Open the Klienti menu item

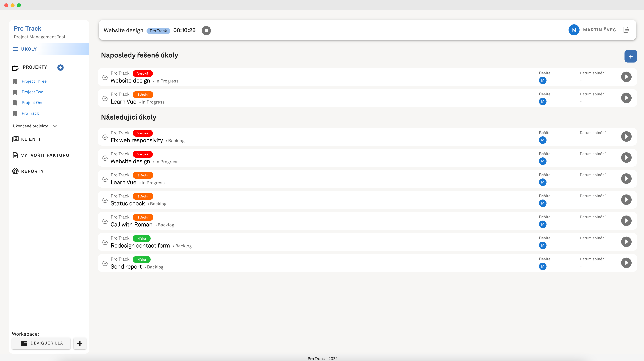[31, 139]
